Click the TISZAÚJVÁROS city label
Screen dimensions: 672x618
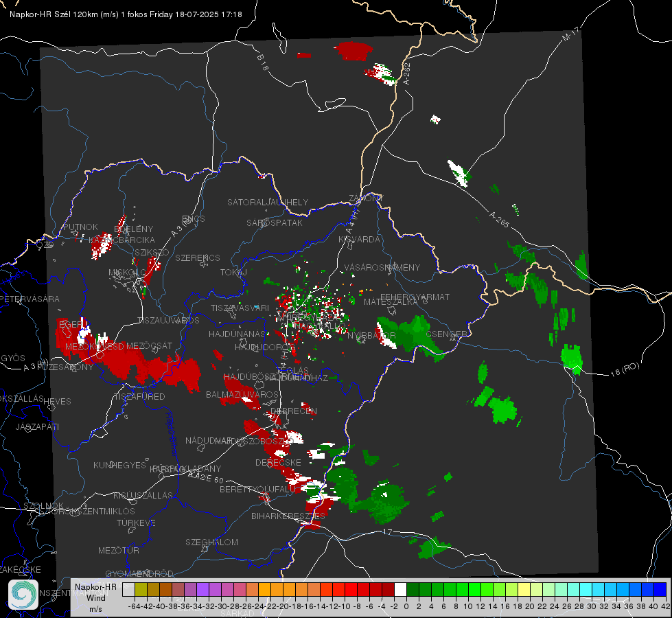pyautogui.click(x=168, y=321)
